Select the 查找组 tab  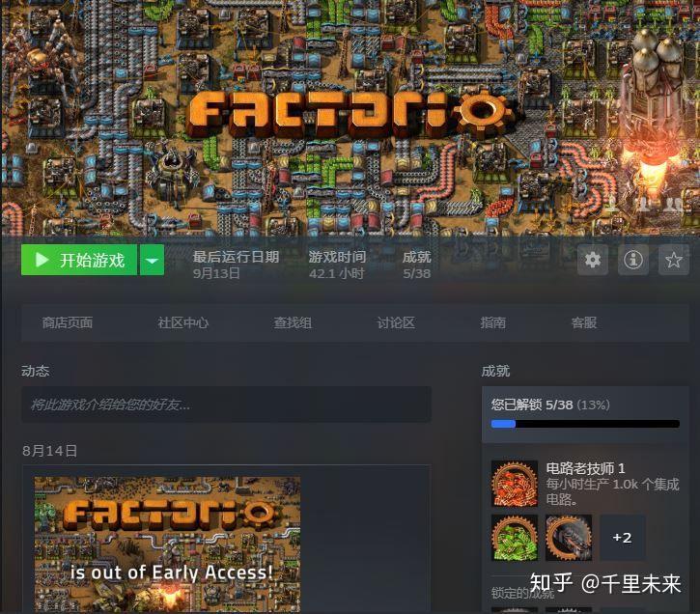point(293,322)
